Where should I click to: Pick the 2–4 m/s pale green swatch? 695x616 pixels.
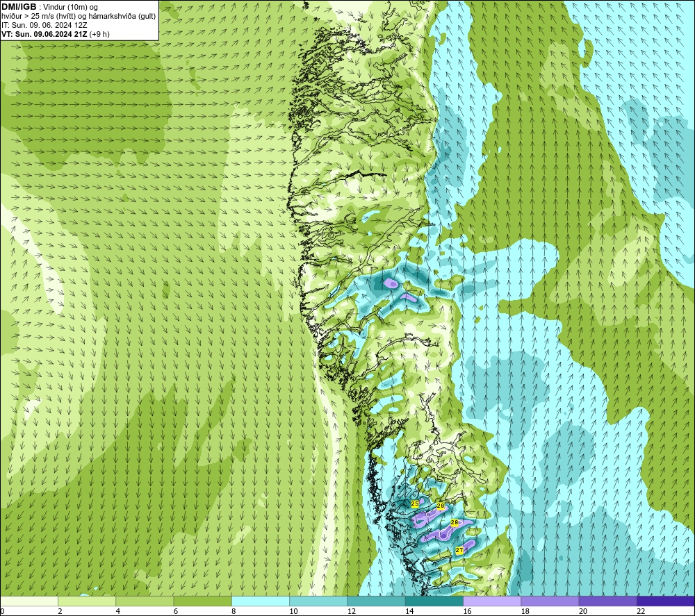87,601
